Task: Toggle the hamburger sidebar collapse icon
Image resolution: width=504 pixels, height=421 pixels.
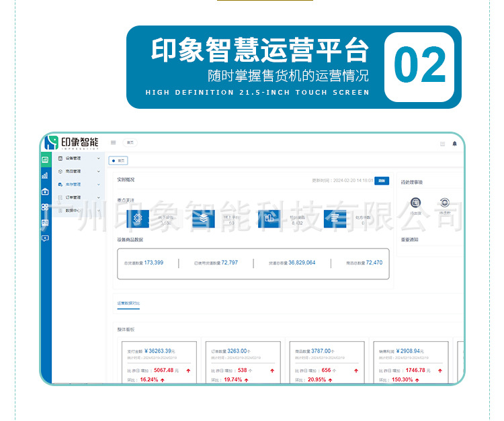Action: tap(113, 142)
